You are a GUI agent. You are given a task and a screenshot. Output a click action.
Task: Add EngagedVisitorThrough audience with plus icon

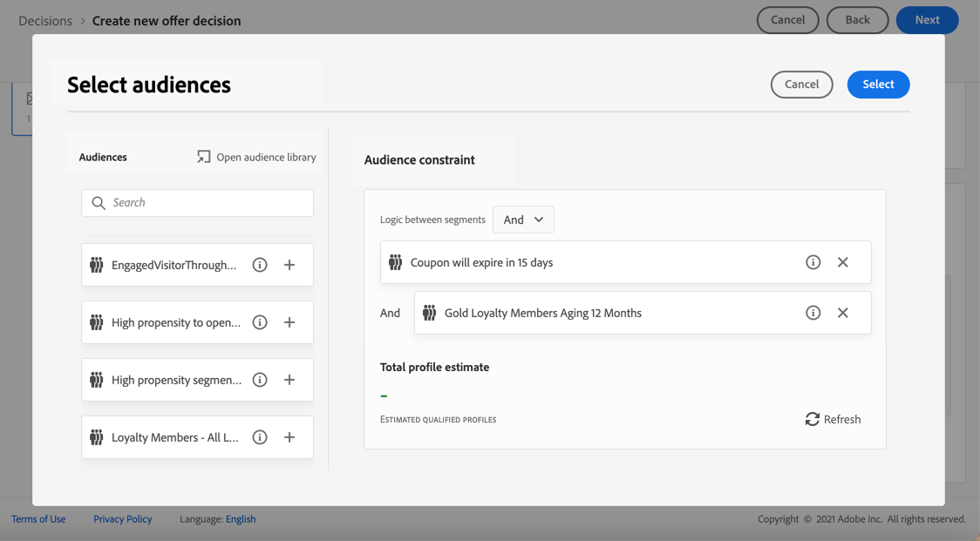tap(289, 265)
